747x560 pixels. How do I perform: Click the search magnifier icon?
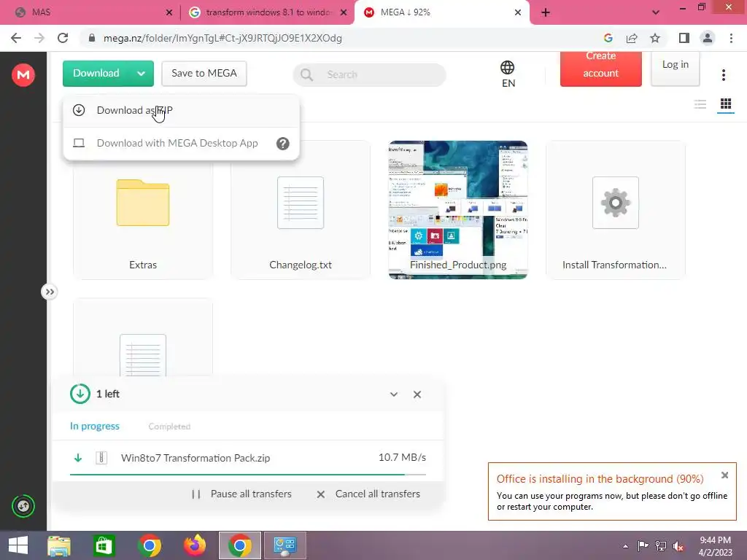pos(307,75)
